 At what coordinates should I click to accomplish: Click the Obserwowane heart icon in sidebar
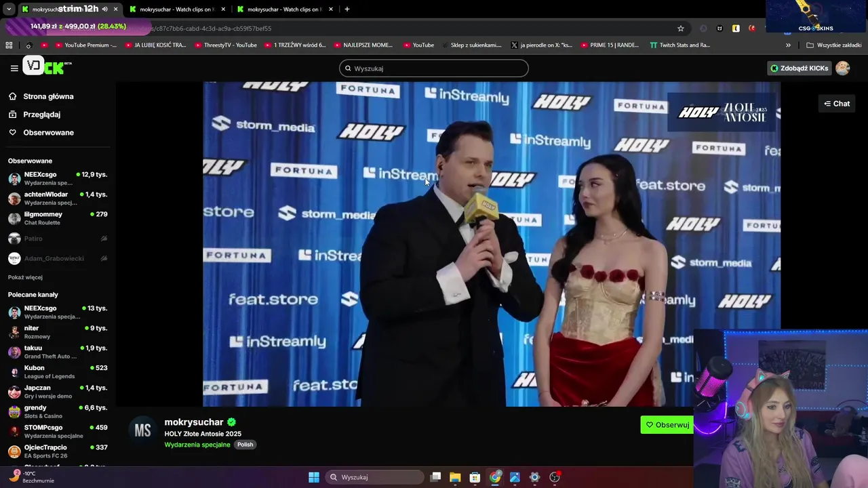click(13, 132)
